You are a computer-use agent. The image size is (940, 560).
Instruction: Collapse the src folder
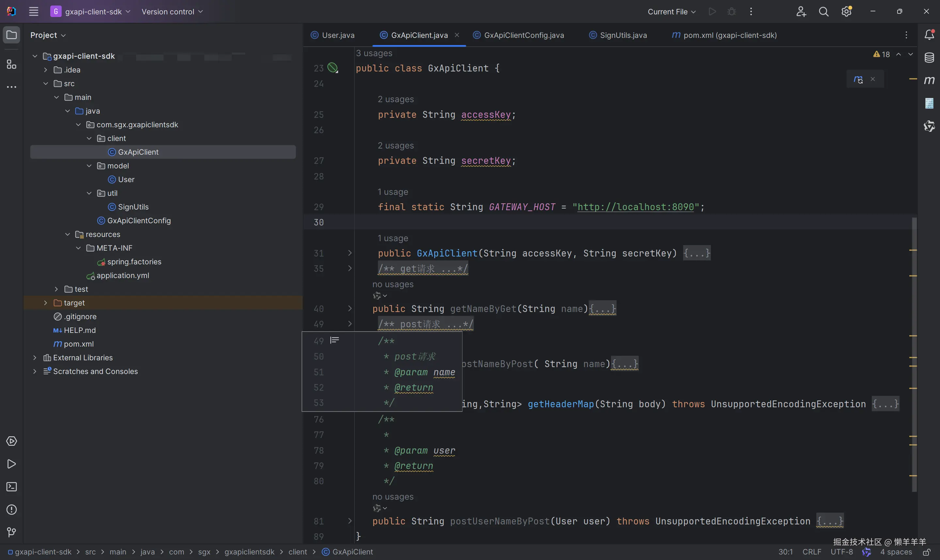[45, 84]
